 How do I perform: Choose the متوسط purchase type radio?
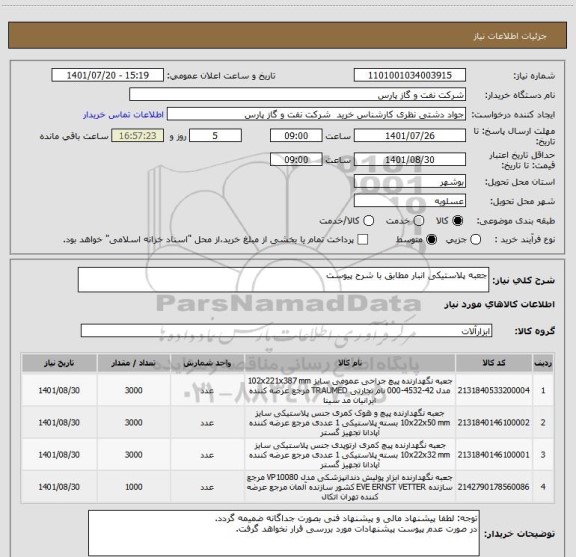431,240
